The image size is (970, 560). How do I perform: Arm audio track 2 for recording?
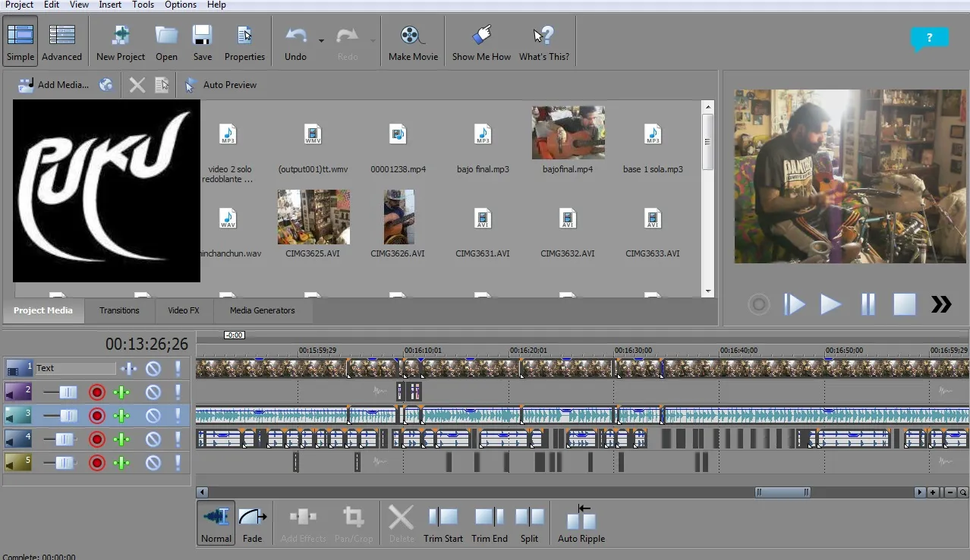click(96, 392)
